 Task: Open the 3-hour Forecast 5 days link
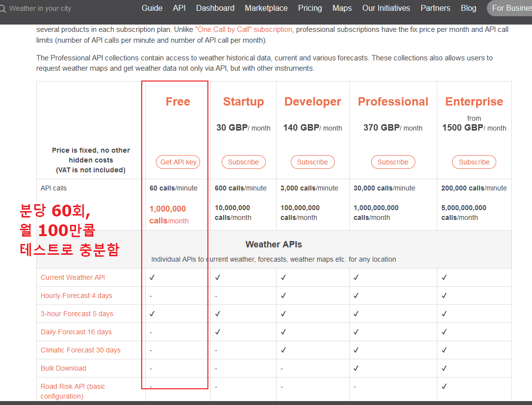(x=76, y=314)
